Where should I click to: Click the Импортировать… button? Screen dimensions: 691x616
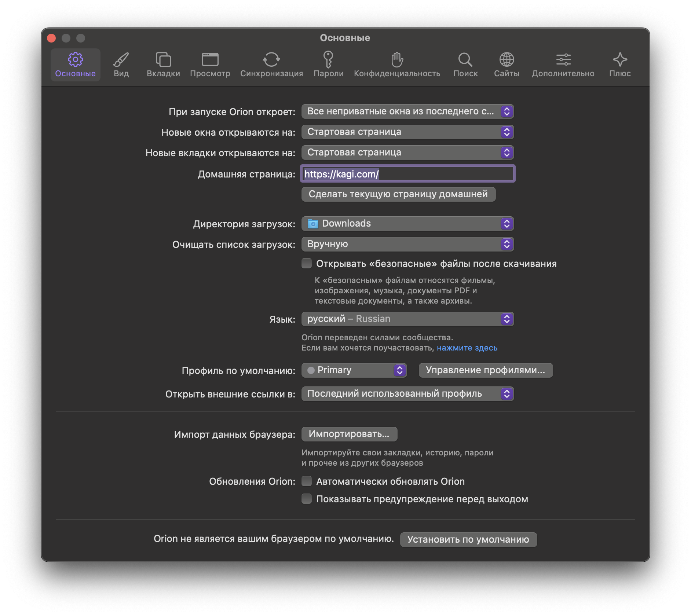[x=349, y=434]
